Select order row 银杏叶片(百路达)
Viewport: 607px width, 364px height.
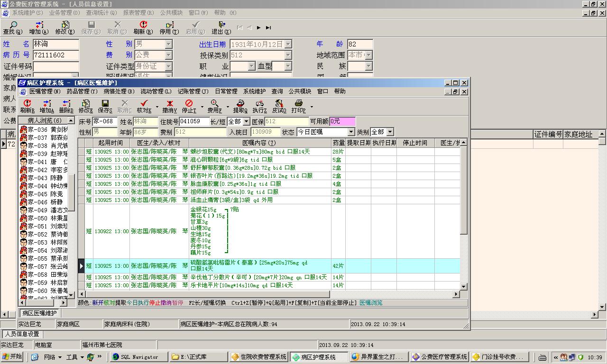pos(268,176)
